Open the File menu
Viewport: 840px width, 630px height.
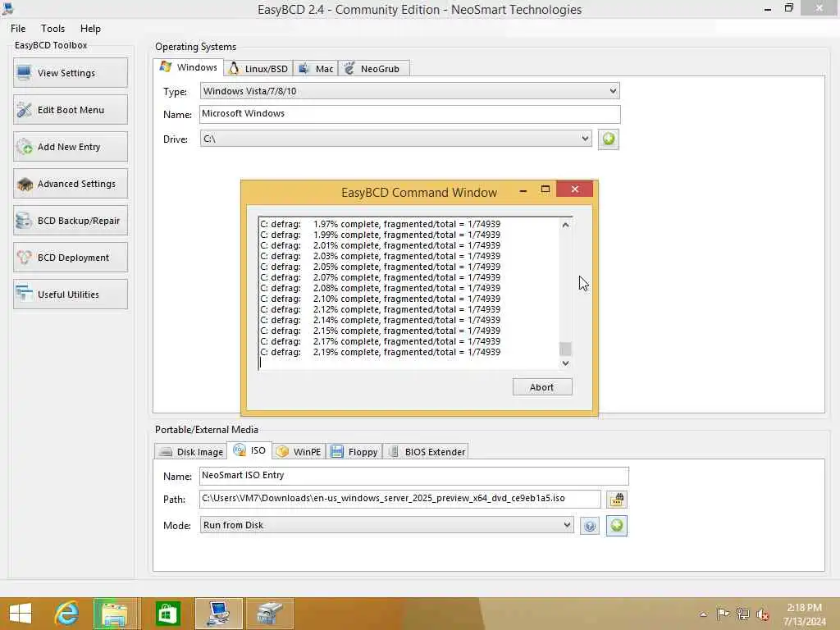[x=18, y=29]
